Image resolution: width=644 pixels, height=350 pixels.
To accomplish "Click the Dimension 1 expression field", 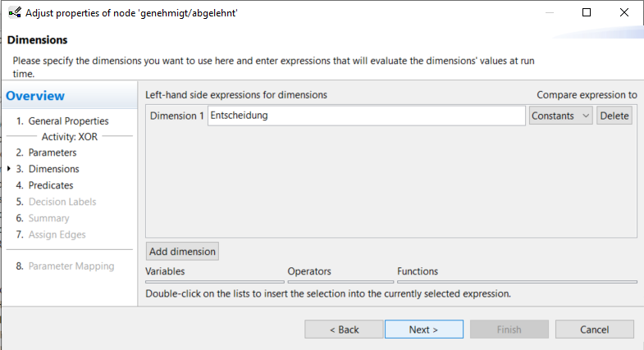I will click(x=366, y=116).
